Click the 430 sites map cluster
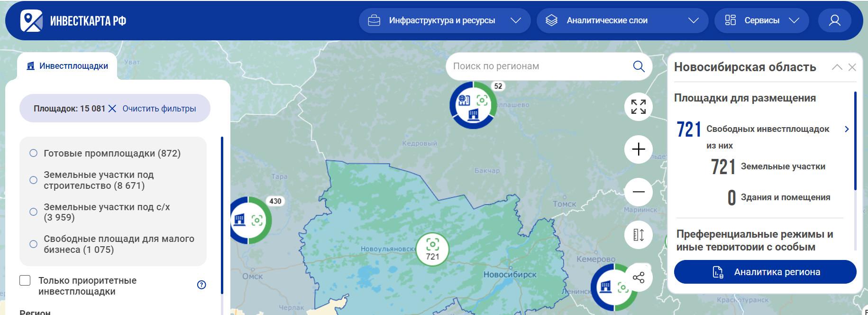Screen dimensions: 868x315 tap(251, 220)
